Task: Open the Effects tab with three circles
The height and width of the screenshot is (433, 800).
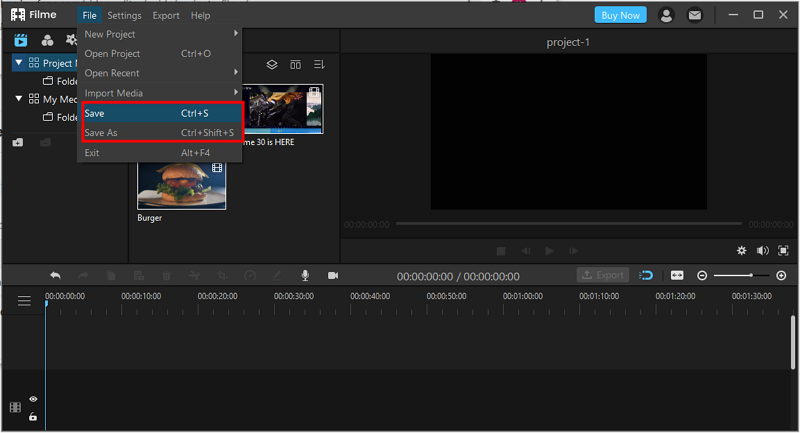Action: pos(47,40)
